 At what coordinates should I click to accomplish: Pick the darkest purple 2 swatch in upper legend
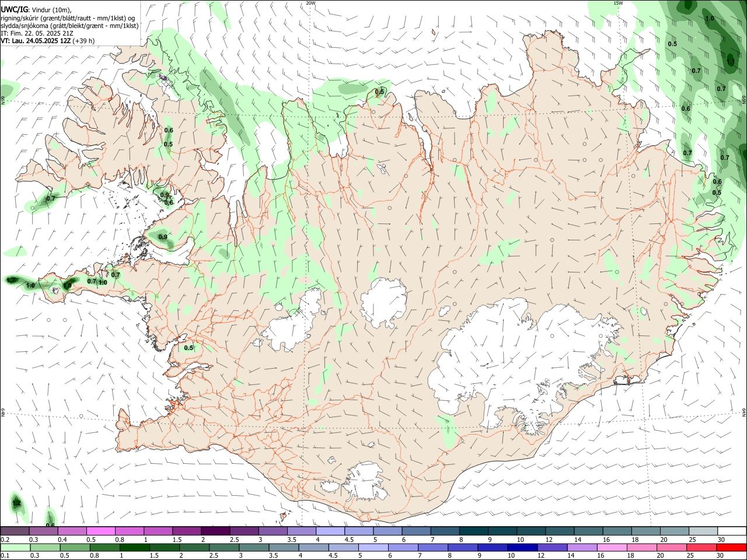click(x=215, y=531)
